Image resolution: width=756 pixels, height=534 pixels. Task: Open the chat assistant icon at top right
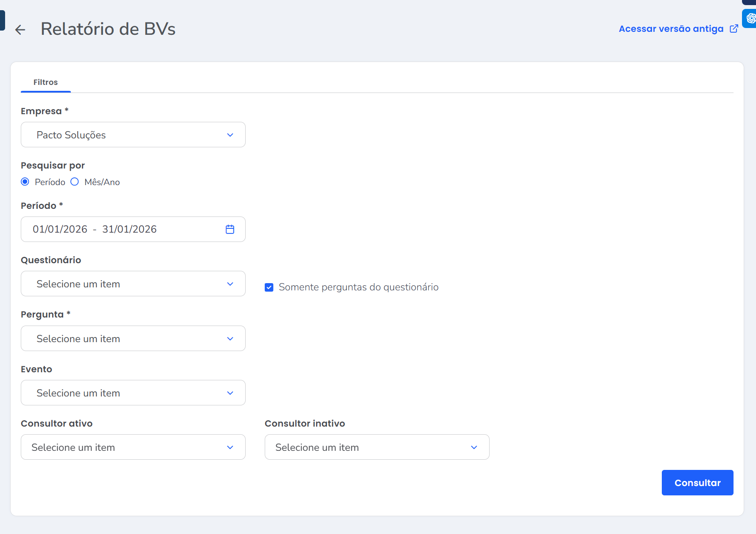[x=750, y=18]
